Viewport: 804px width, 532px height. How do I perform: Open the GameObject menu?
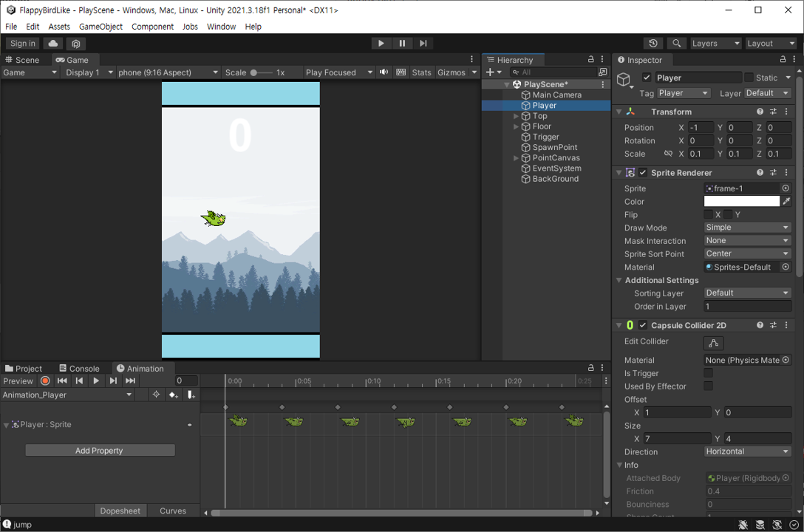pyautogui.click(x=100, y=27)
